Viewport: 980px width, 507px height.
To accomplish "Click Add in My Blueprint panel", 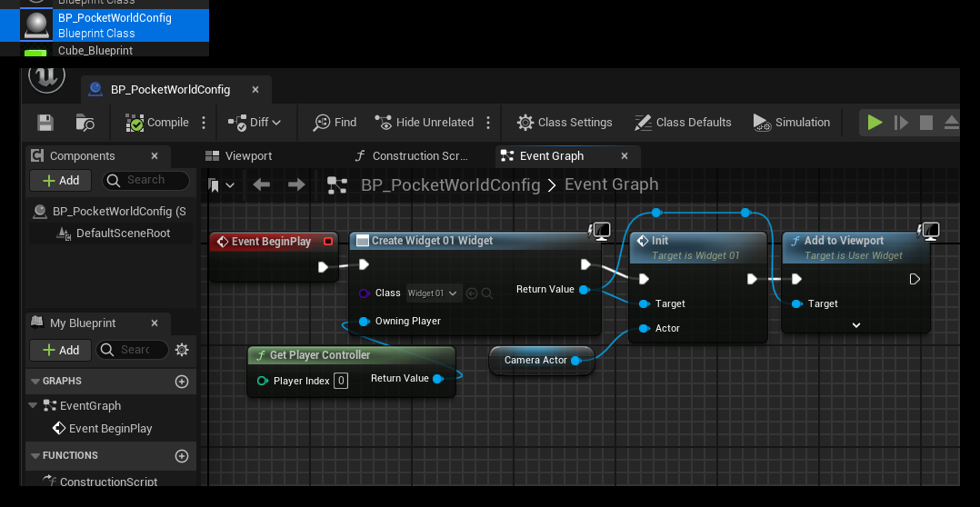I will [x=61, y=351].
